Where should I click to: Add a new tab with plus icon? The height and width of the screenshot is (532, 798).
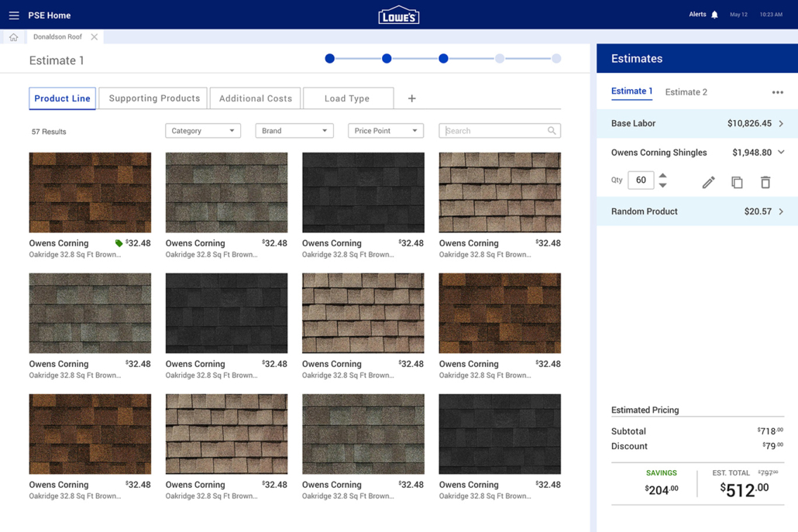[411, 98]
